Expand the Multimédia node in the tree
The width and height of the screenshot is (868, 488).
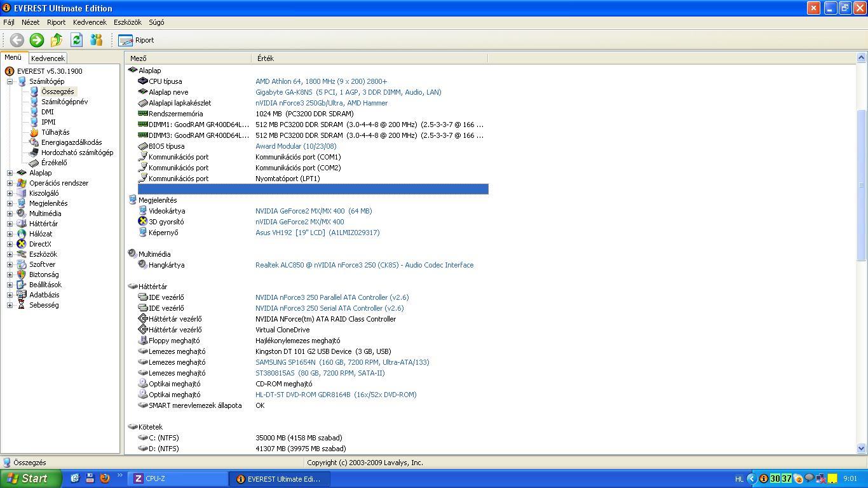pyautogui.click(x=10, y=213)
